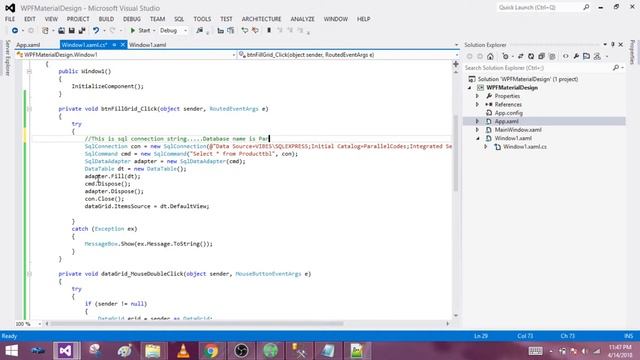
Task: Click the Windows Start button
Action: click(11, 351)
